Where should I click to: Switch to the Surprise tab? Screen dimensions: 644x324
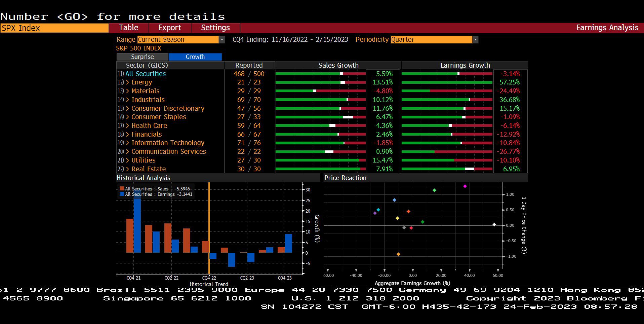143,57
